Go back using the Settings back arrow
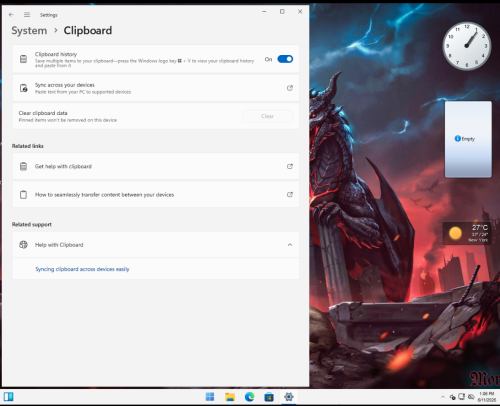The image size is (500, 406). pyautogui.click(x=11, y=15)
